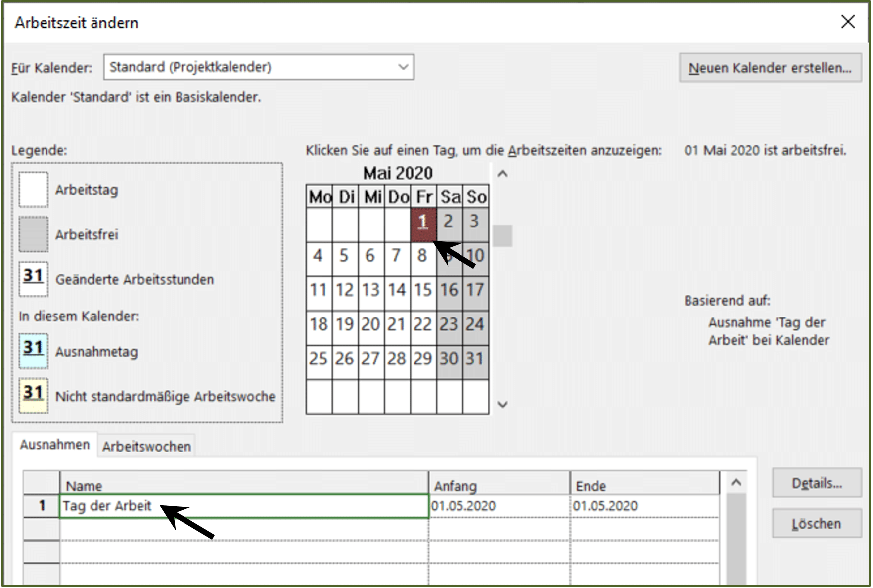873x588 pixels.
Task: Select May 2 in the calendar
Action: point(449,225)
